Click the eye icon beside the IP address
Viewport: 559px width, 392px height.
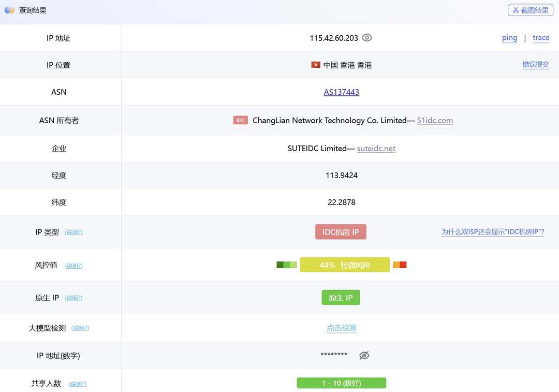click(367, 38)
